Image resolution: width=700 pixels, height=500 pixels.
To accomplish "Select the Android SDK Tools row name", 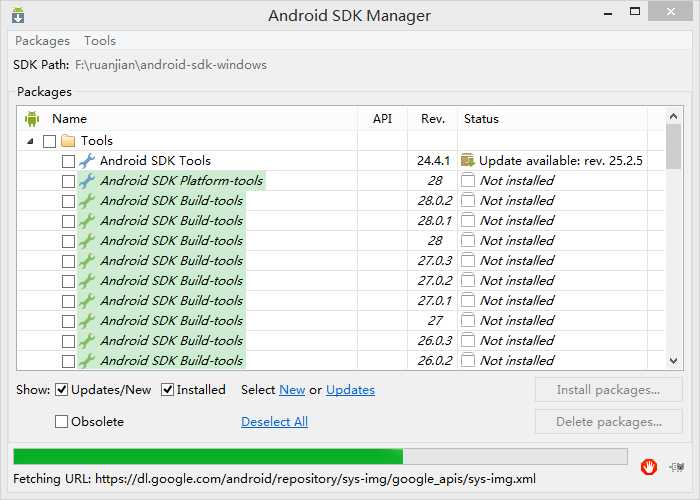I will [155, 161].
